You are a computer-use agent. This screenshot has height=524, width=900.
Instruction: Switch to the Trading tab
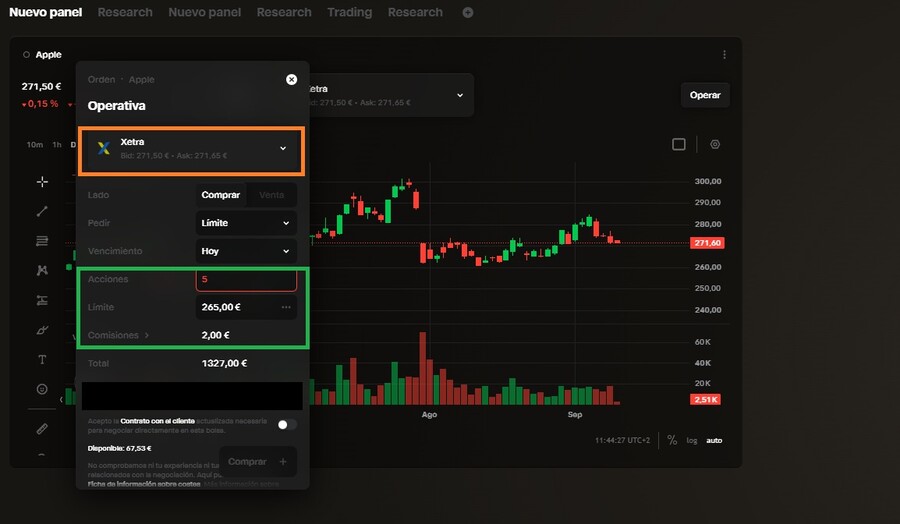350,13
